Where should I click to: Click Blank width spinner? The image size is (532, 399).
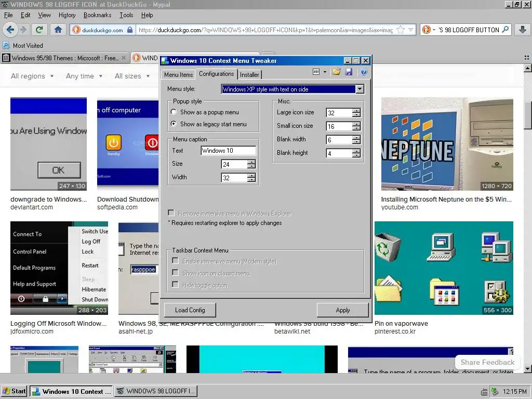356,139
